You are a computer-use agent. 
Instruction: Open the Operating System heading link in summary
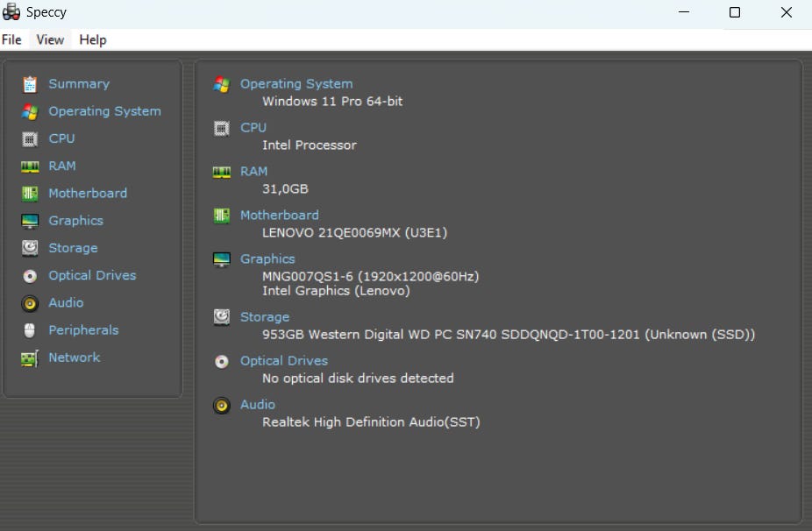click(296, 84)
